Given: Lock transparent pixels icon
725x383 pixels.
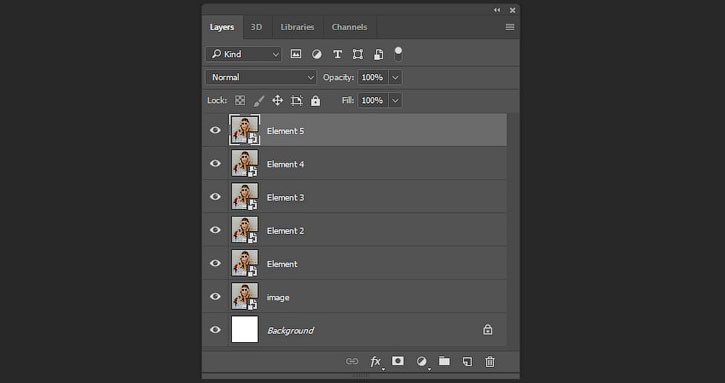Looking at the screenshot, I should pos(240,100).
